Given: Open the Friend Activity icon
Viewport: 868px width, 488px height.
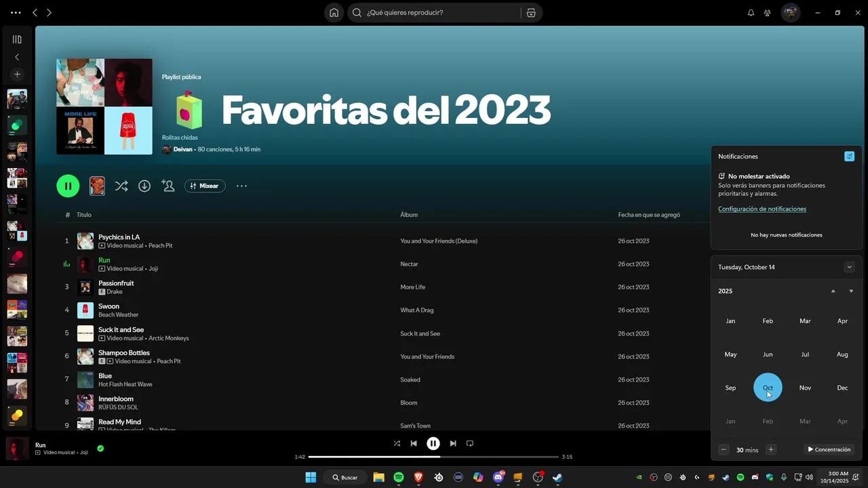Looking at the screenshot, I should pyautogui.click(x=767, y=12).
